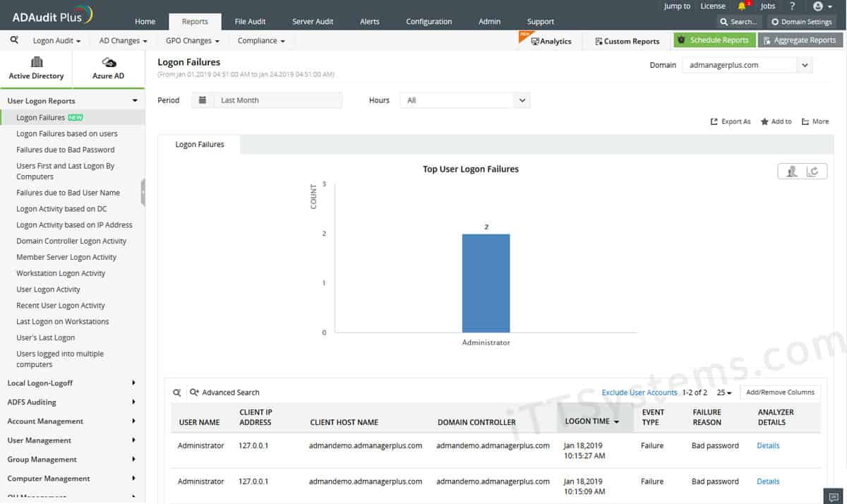The width and height of the screenshot is (847, 504).
Task: Collapse the sidebar using the handle
Action: point(143,192)
